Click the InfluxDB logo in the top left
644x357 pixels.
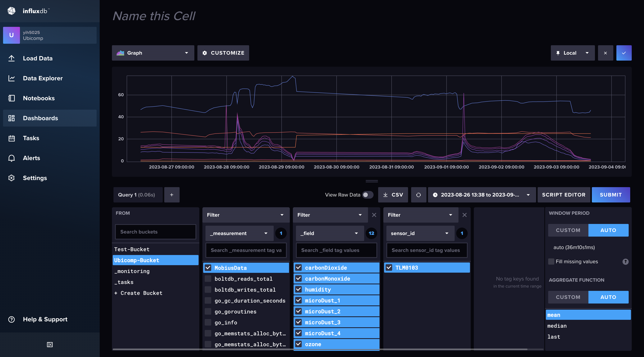tap(11, 11)
